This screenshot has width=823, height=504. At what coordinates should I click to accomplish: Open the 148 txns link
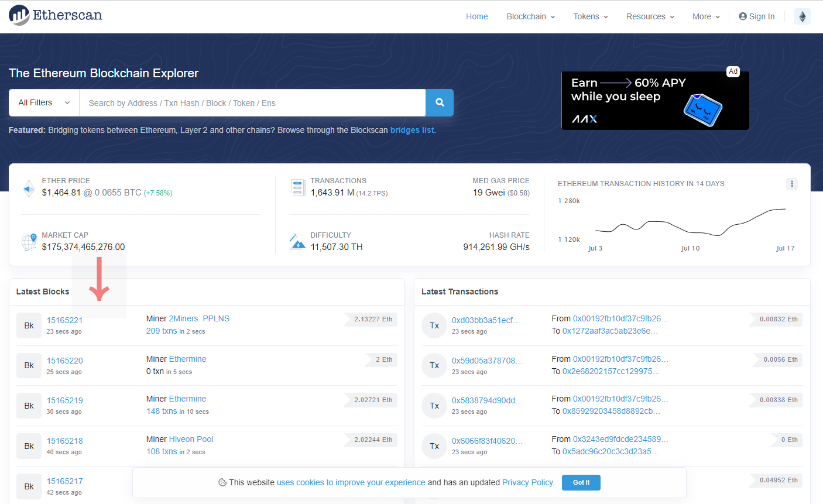coord(162,411)
